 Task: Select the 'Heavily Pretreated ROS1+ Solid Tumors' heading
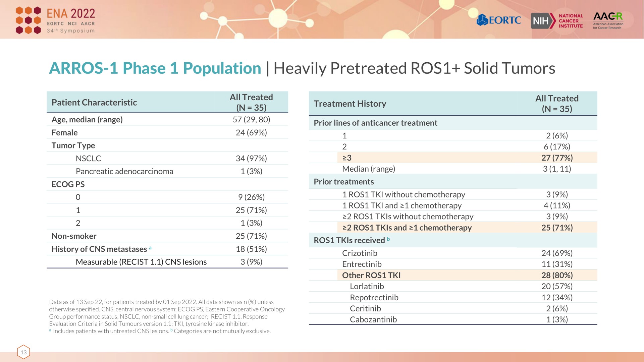(x=414, y=68)
